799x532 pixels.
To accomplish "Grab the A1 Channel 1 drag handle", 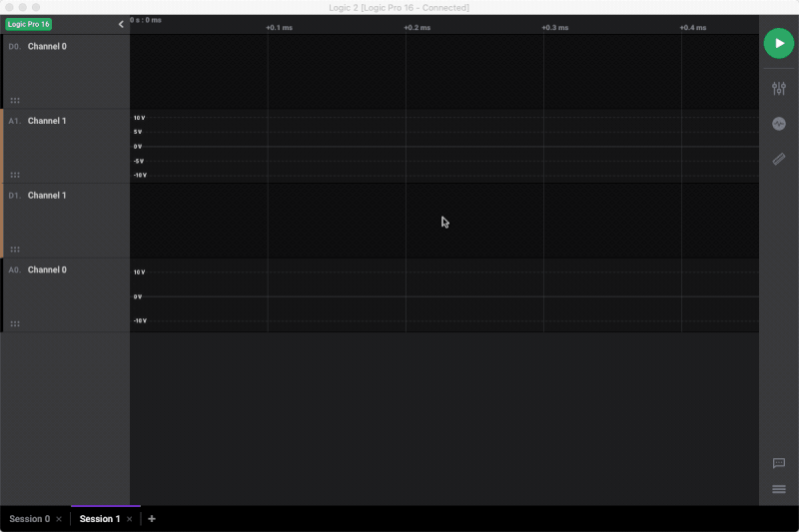I will (15, 175).
